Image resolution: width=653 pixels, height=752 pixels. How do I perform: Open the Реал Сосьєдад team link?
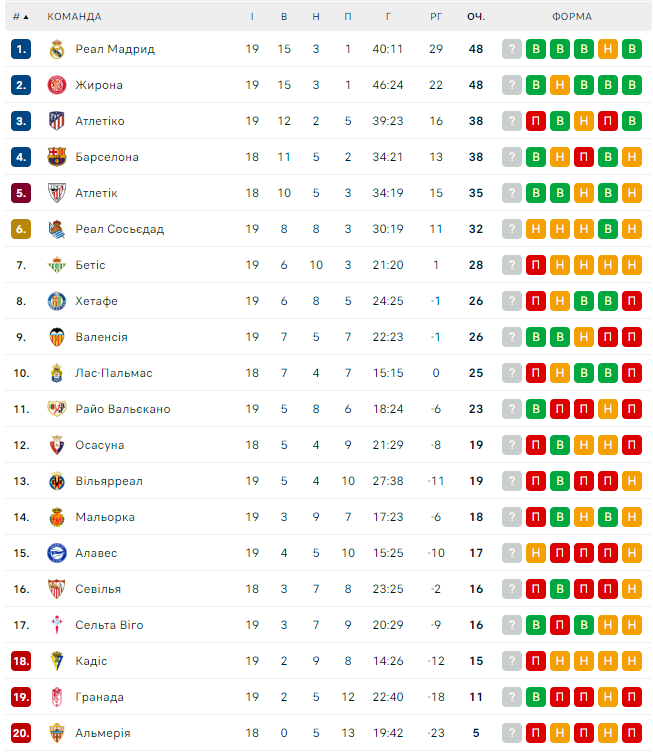119,229
